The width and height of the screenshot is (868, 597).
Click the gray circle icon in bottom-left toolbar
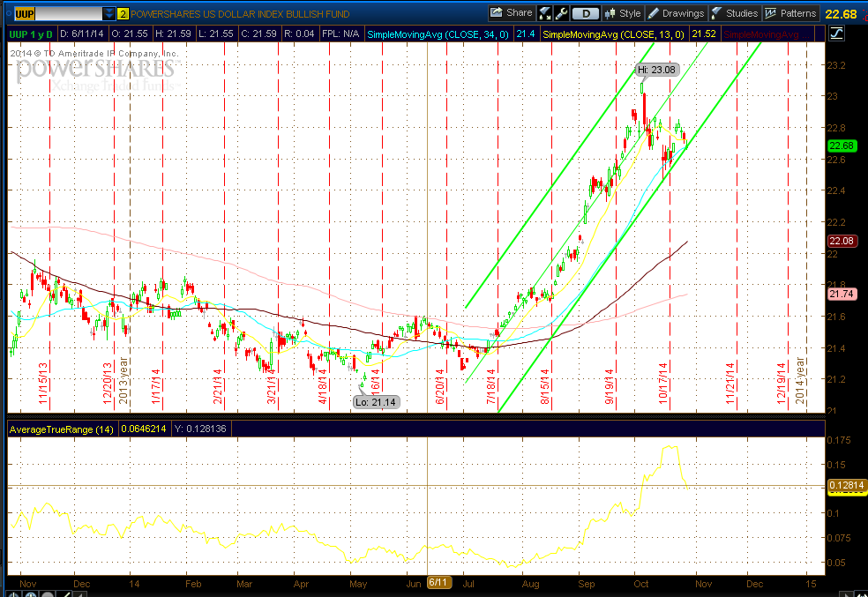(x=48, y=594)
